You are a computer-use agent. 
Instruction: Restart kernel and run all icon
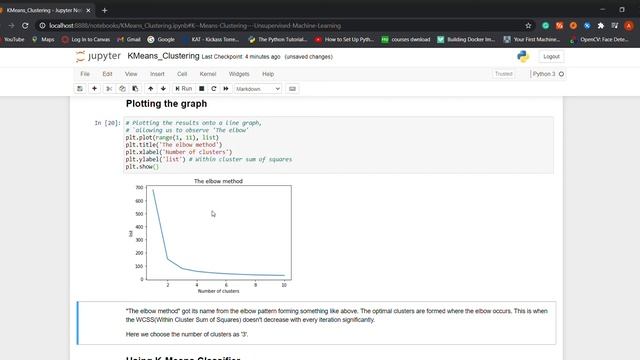coord(226,89)
